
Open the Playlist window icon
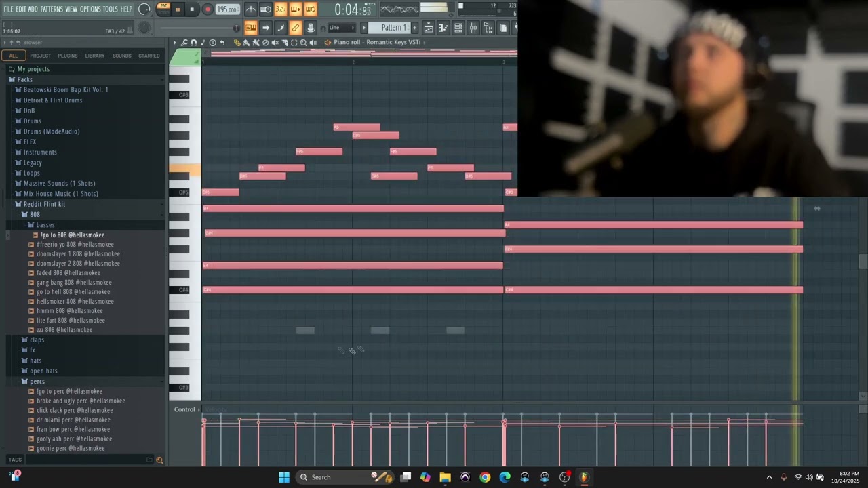[x=429, y=28]
